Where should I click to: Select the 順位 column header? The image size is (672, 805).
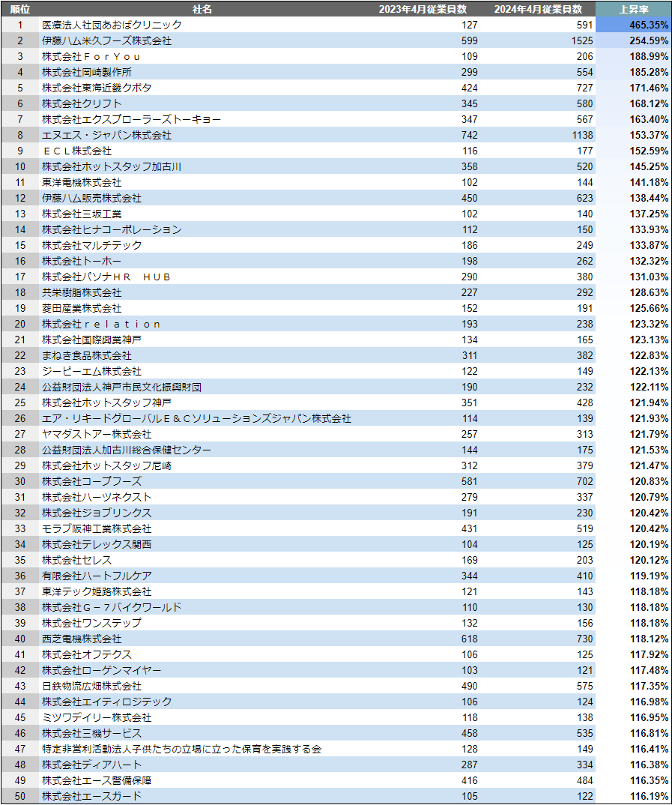click(x=20, y=9)
